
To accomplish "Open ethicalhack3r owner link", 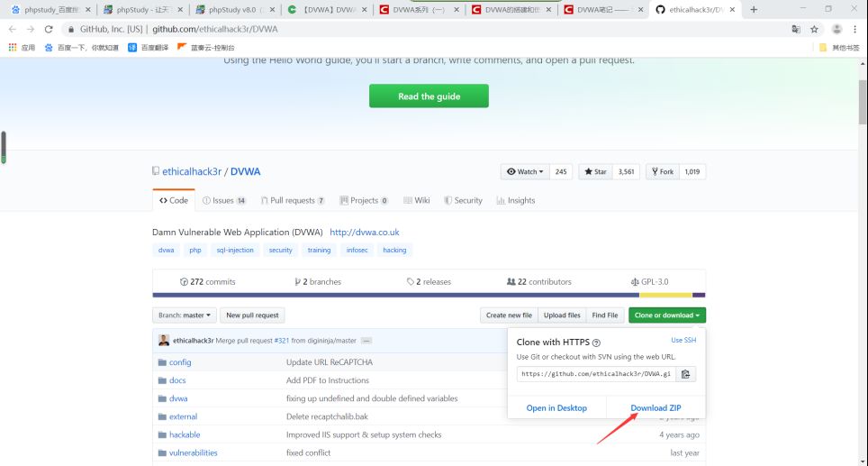I will point(192,172).
